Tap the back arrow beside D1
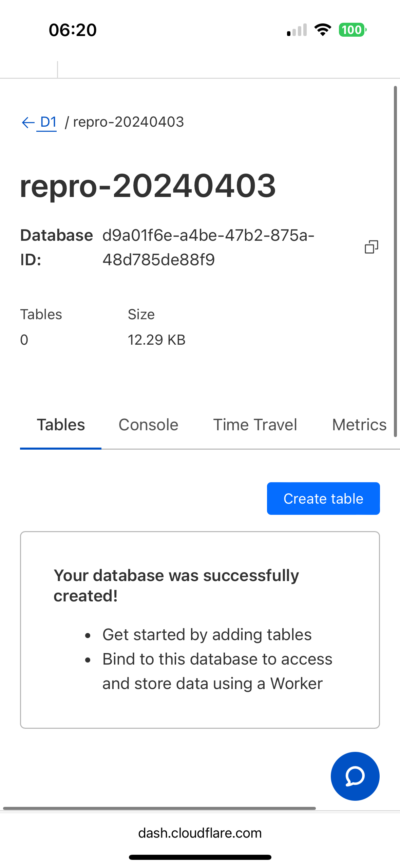The height and width of the screenshot is (868, 400). 28,122
